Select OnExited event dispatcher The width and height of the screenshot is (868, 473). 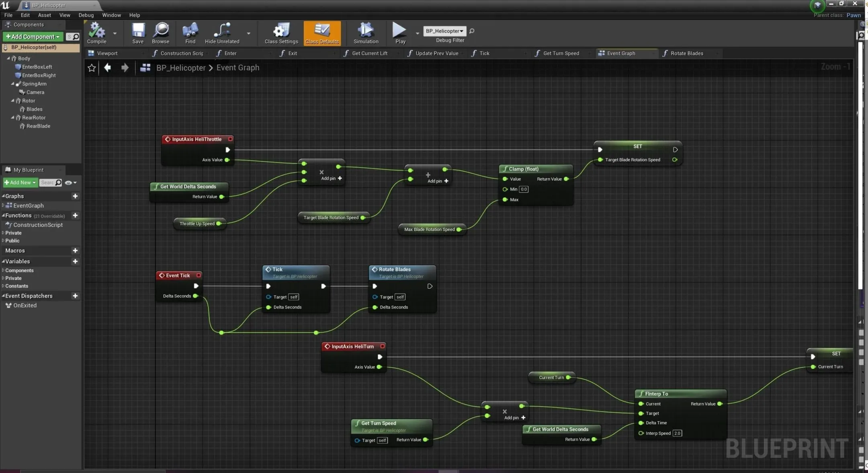click(x=25, y=305)
